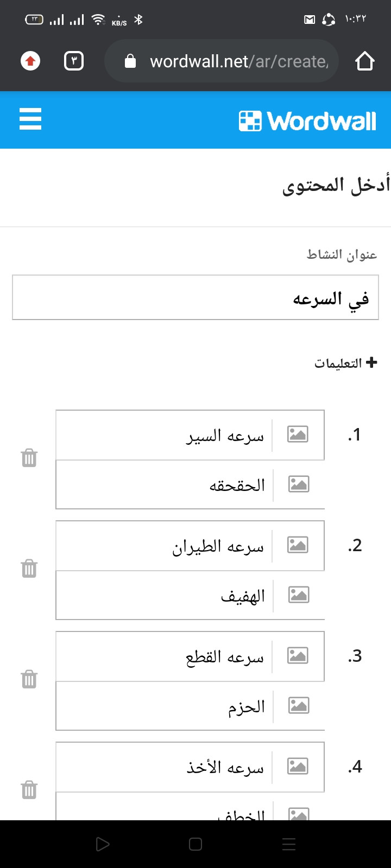Tap the browser home icon
The height and width of the screenshot is (868, 391).
tap(365, 61)
